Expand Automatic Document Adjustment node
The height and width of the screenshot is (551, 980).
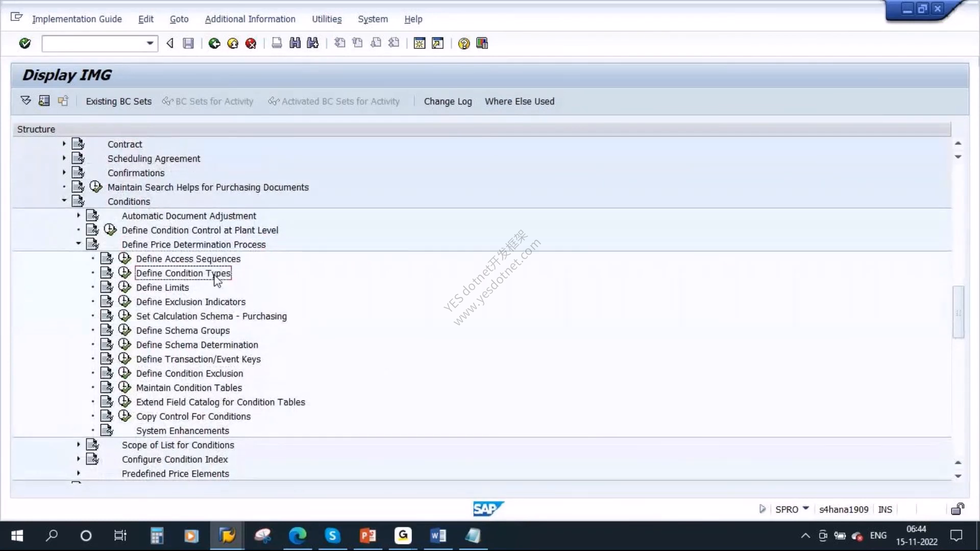pos(79,215)
